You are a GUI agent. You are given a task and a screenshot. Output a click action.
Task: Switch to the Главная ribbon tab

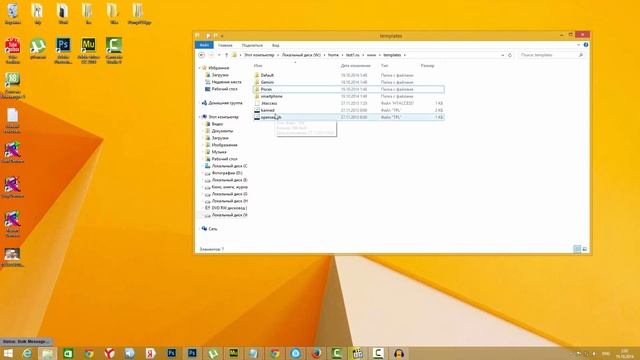pyautogui.click(x=225, y=45)
